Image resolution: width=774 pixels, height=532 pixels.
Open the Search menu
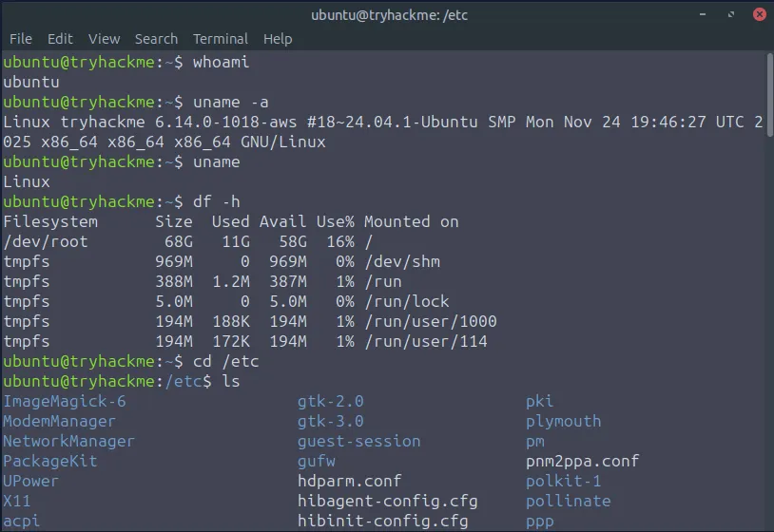tap(156, 39)
